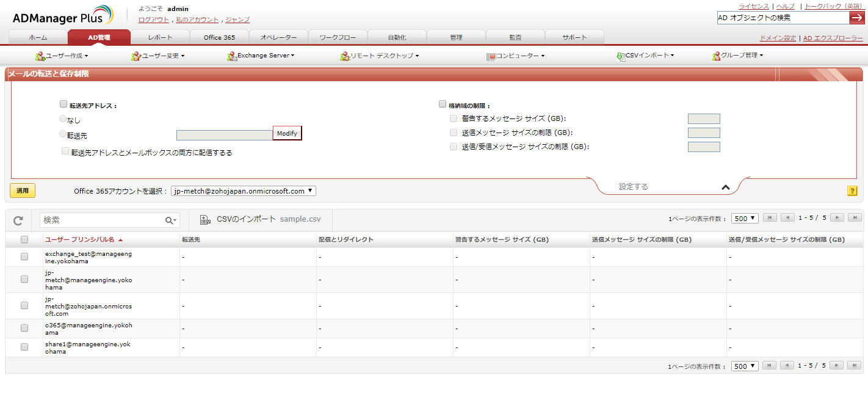Switch to the サポート tab
Screen dimensions: 868x411
574,37
